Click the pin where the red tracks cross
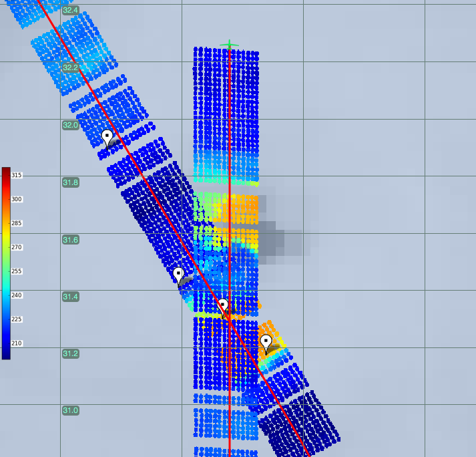Viewport: 476px width, 457px height. [x=224, y=306]
